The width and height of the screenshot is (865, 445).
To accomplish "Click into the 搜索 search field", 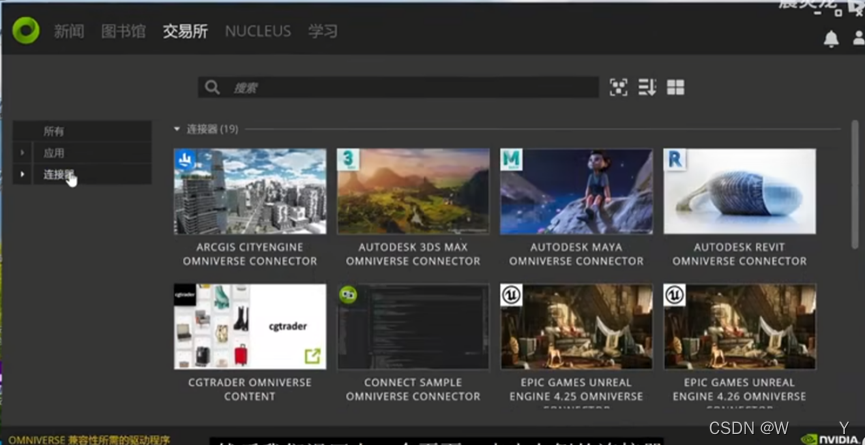I will (x=398, y=87).
